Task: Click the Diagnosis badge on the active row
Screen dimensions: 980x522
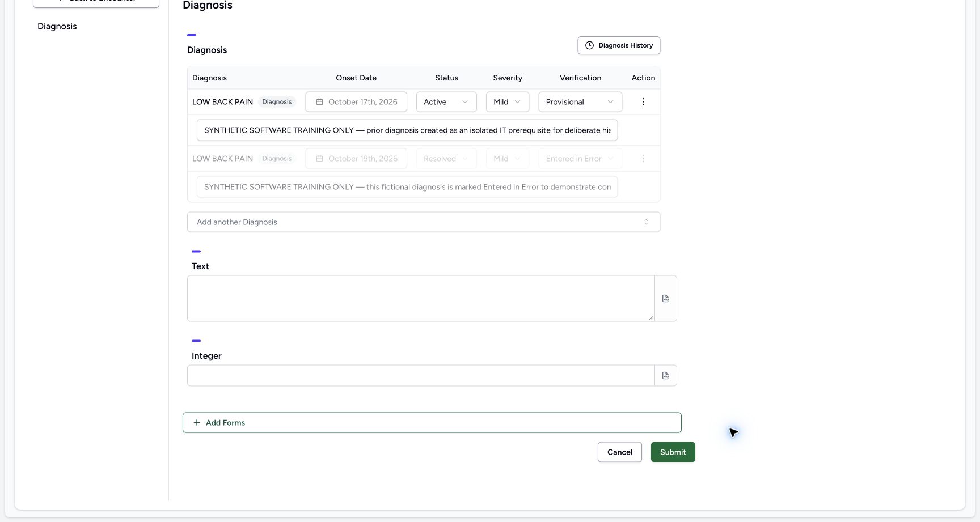Action: pyautogui.click(x=277, y=102)
